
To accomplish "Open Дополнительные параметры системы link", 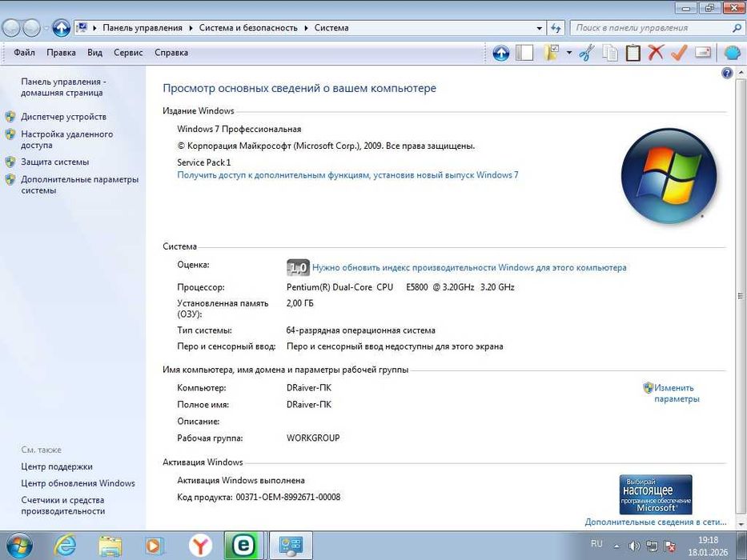I will [x=79, y=185].
